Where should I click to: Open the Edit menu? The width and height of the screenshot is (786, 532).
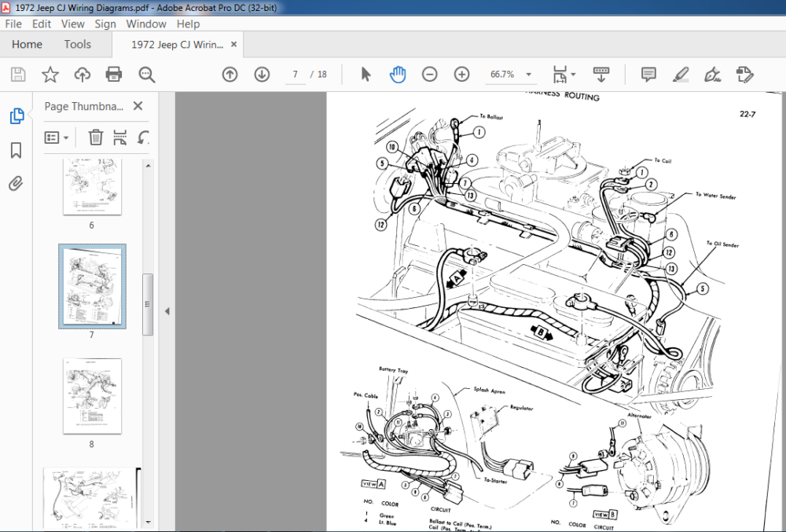pyautogui.click(x=42, y=24)
